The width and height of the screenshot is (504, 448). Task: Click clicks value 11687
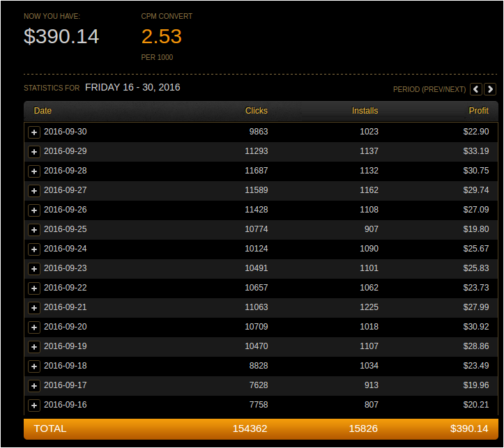(256, 171)
